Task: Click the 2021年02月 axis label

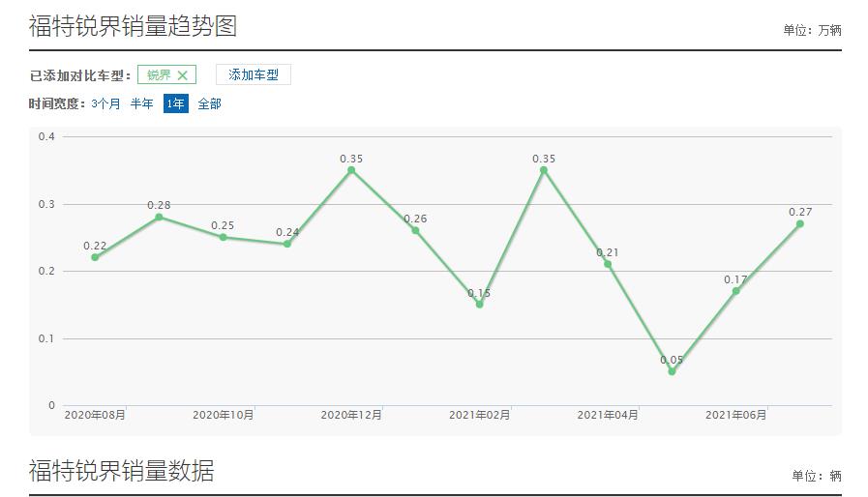Action: click(x=479, y=415)
